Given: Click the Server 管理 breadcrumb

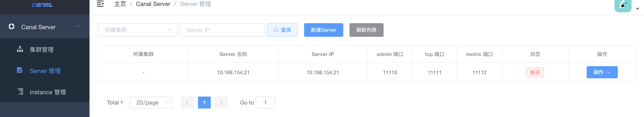Looking at the screenshot, I should [195, 4].
